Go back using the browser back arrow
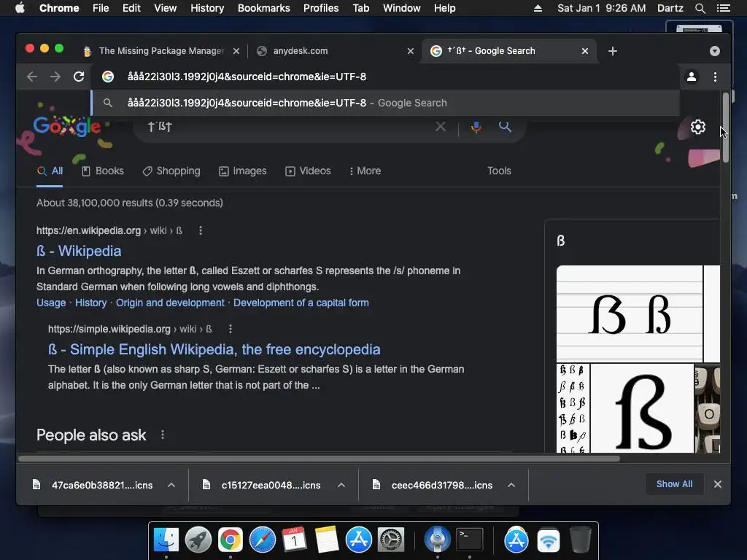The height and width of the screenshot is (560, 747). 32,77
